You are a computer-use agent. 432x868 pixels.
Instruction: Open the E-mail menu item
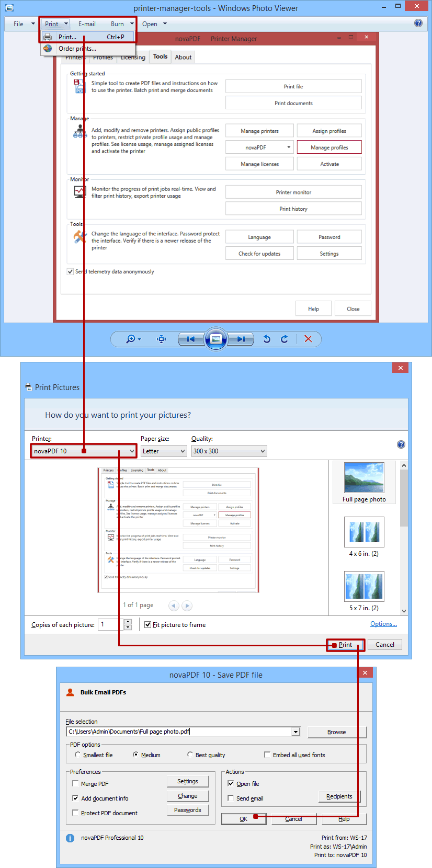click(x=87, y=24)
